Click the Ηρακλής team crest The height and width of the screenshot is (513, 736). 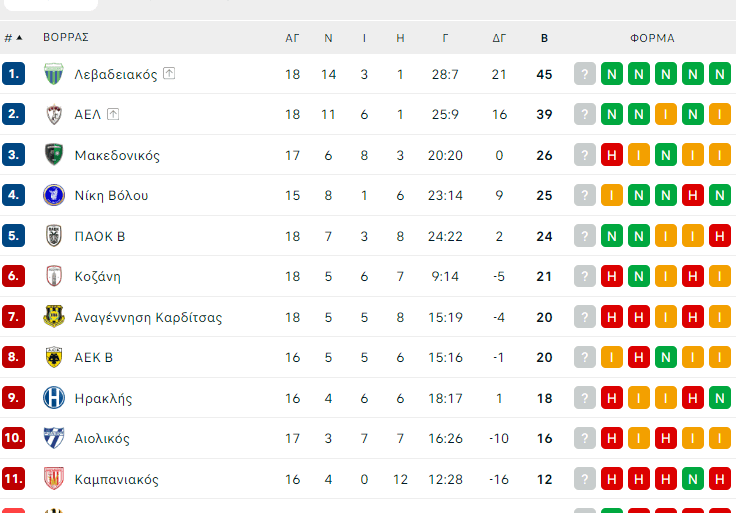point(54,398)
